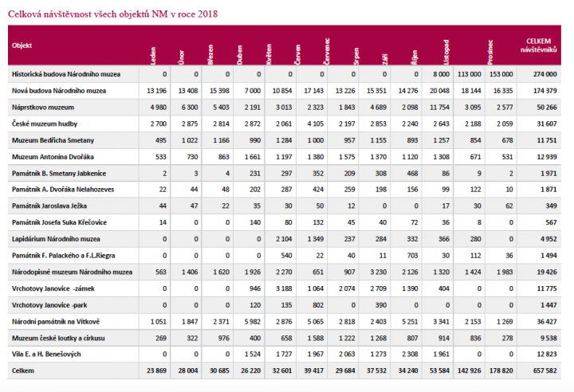Click 'Památník F. Palackého a F.L.Riegra' label
This screenshot has height=392, width=574.
point(63,256)
